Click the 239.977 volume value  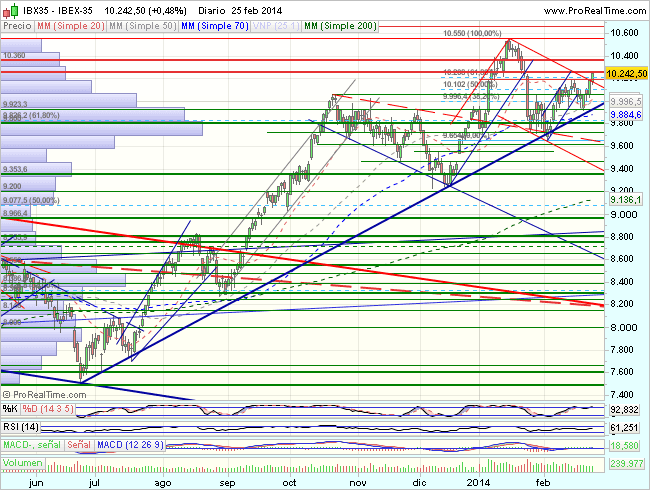(x=626, y=463)
